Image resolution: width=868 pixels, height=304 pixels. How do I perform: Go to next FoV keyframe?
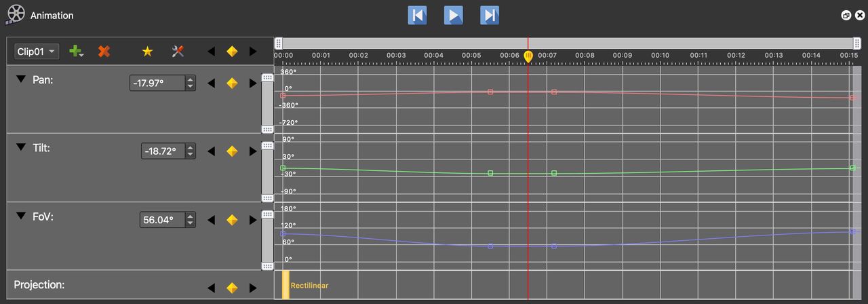(253, 220)
